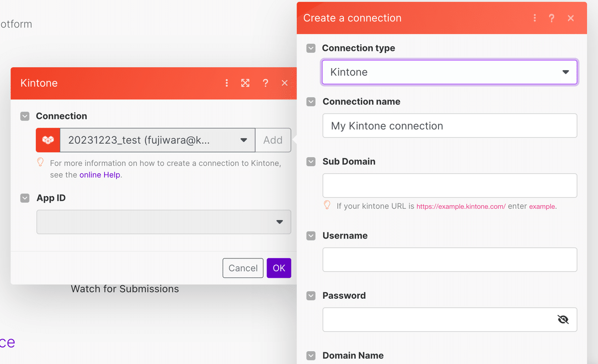Toggle the Username field arrow

(x=311, y=236)
